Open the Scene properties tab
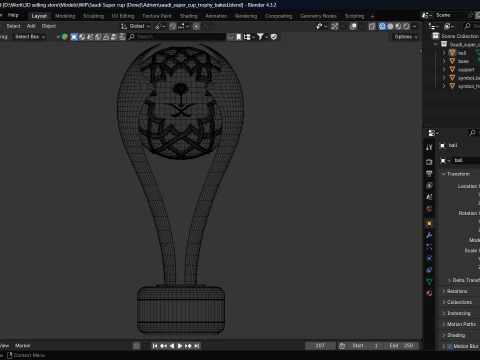The height and width of the screenshot is (360, 480). [x=429, y=197]
